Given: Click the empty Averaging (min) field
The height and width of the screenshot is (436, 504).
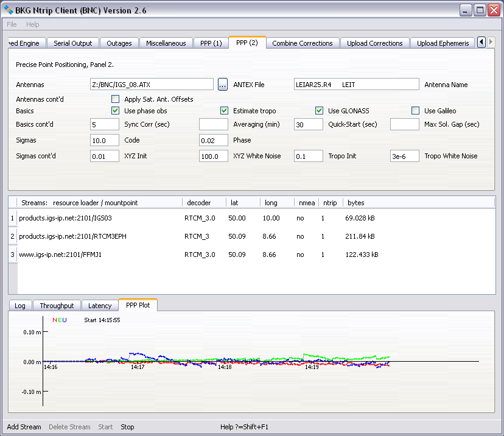Looking at the screenshot, I should point(214,124).
